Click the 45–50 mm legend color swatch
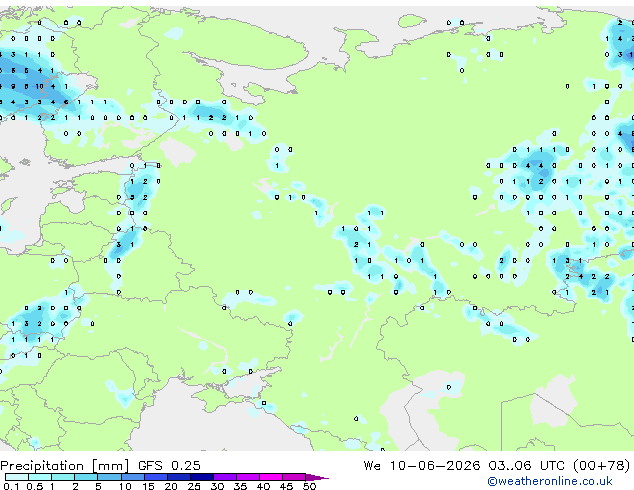The height and width of the screenshot is (490, 634). point(294,477)
